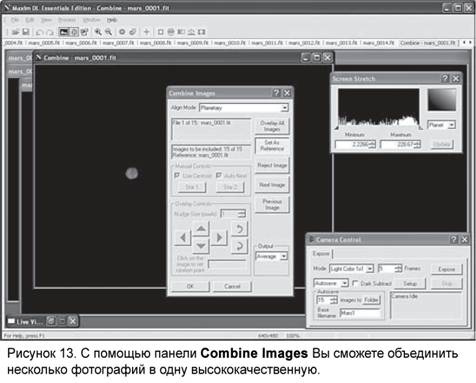Image resolution: width=476 pixels, height=383 pixels.
Task: Click the Save disk icon
Action: (26, 32)
